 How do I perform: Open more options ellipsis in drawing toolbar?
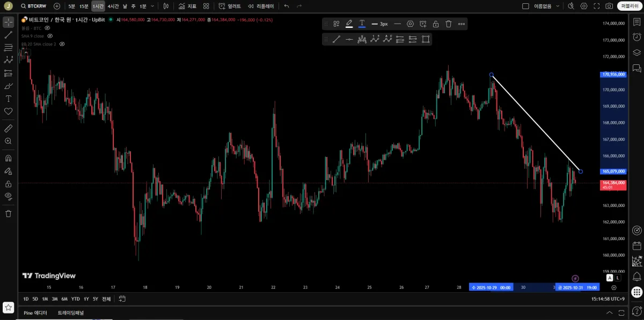click(x=462, y=24)
